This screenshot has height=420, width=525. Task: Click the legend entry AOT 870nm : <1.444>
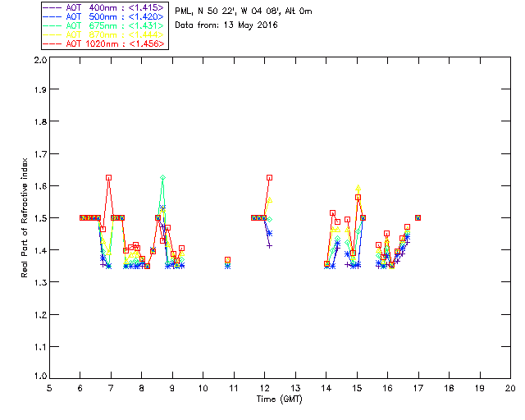click(104, 34)
